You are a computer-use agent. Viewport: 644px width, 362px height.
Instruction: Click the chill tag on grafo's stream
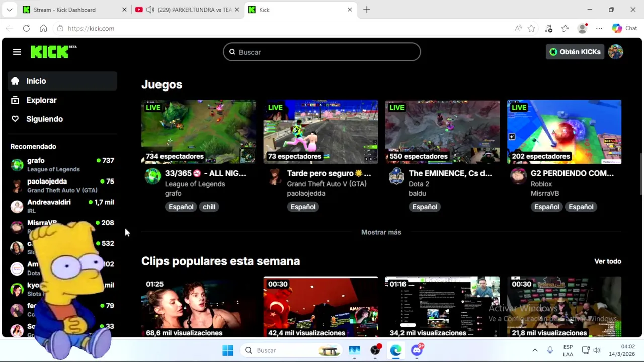point(209,207)
